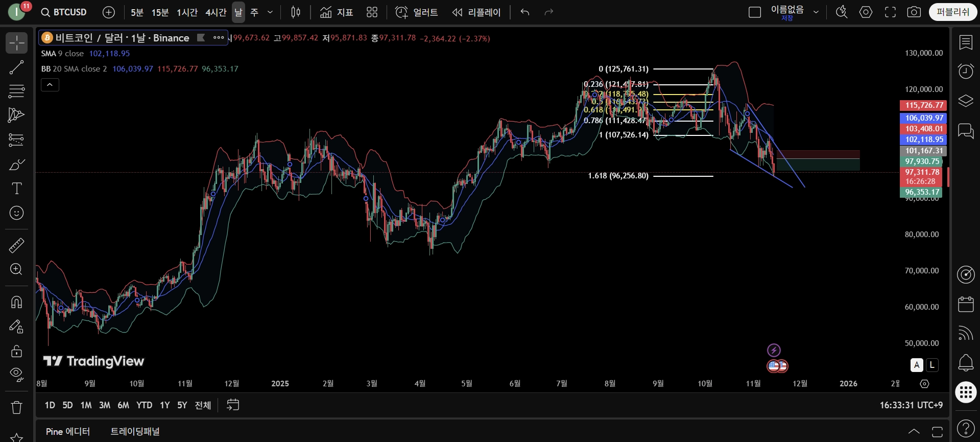Expand the timeframe interval dropdown chevron
Image resolution: width=980 pixels, height=442 pixels.
pos(270,12)
